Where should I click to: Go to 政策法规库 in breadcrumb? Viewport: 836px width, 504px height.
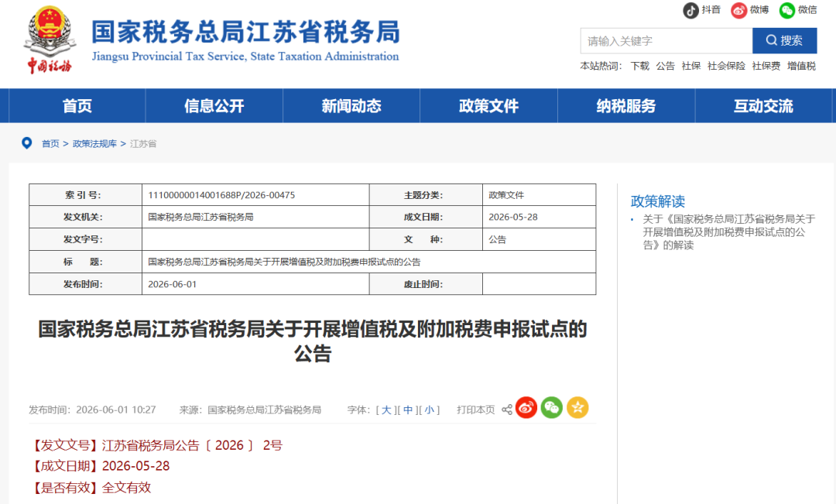[x=94, y=143]
